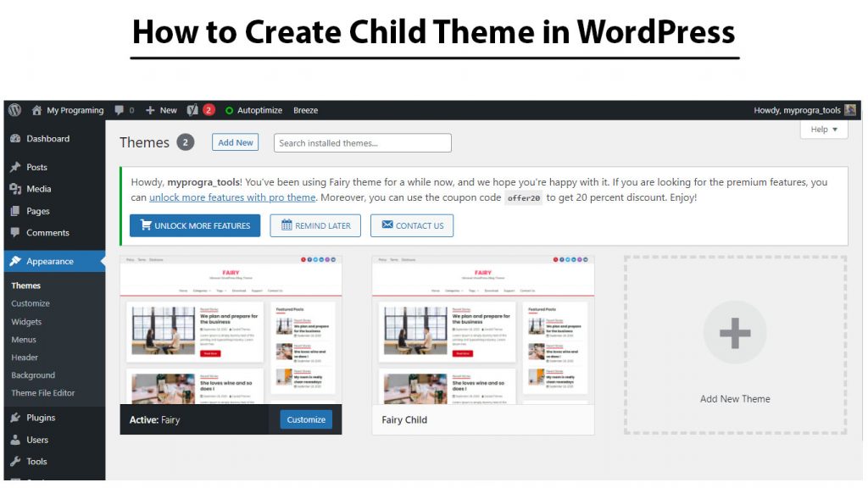
Task: Click the Media icon in sidebar
Action: [x=14, y=189]
